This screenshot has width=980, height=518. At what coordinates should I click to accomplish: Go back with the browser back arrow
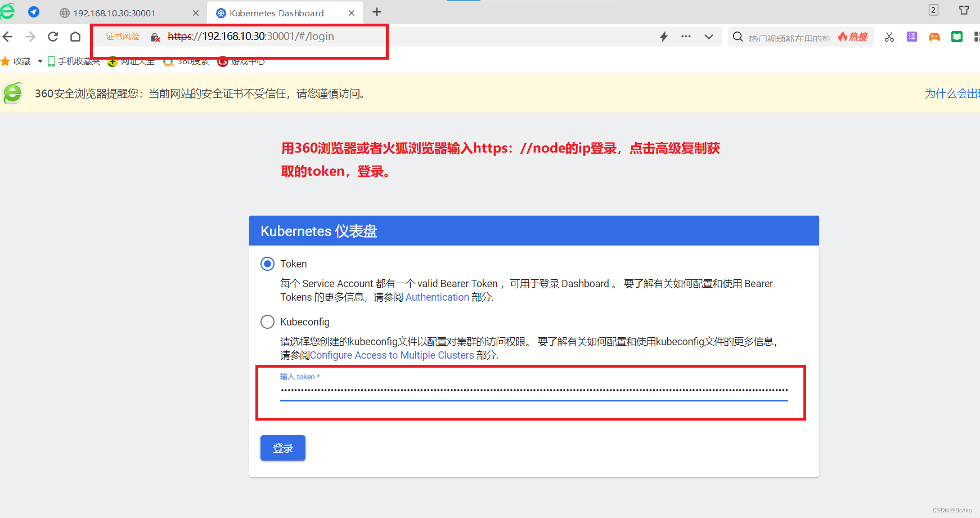pos(7,37)
